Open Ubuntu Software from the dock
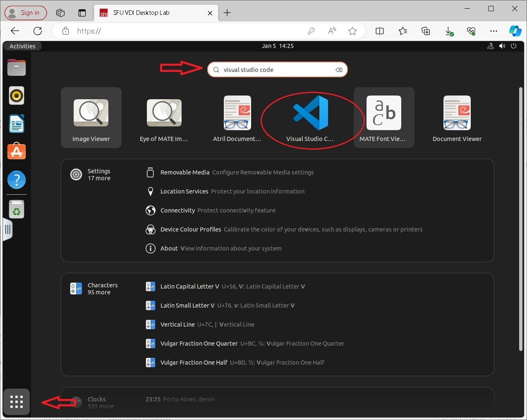527x420 pixels. (x=17, y=152)
